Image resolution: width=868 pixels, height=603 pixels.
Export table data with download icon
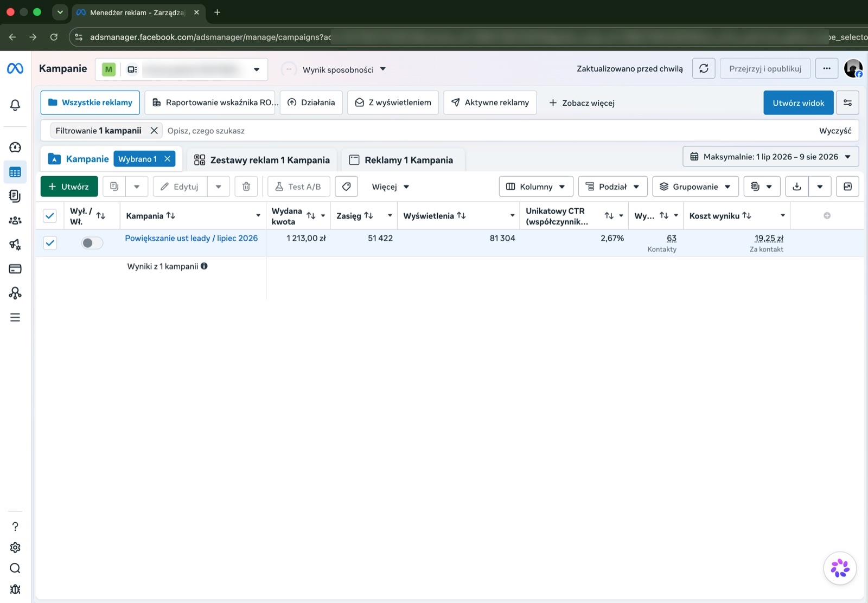[x=797, y=187]
